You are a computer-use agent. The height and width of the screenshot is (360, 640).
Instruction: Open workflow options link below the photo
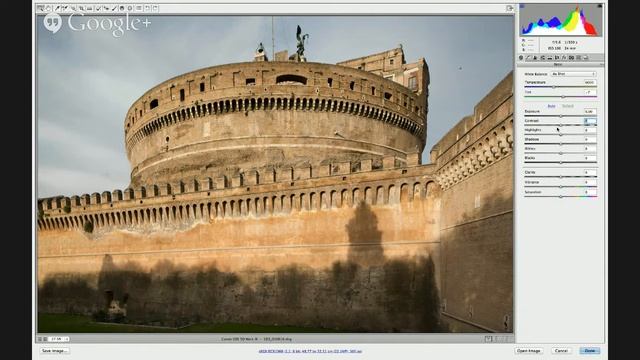tap(310, 351)
